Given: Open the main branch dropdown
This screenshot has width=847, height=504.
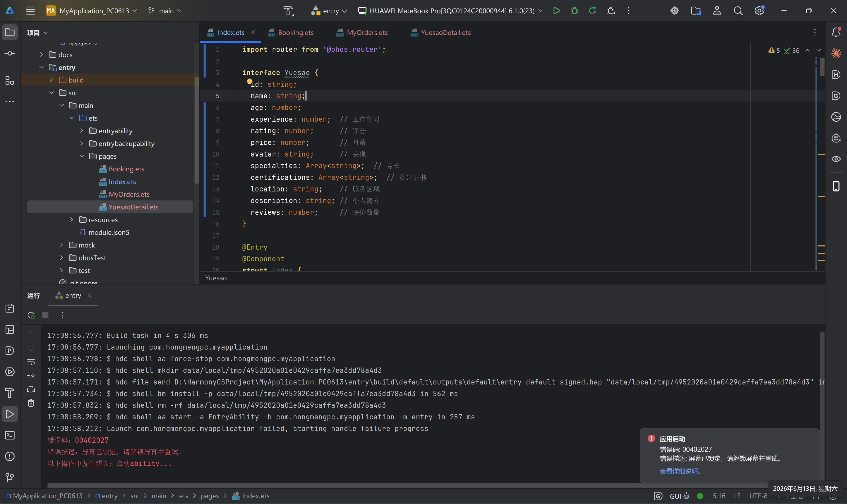Looking at the screenshot, I should (165, 11).
